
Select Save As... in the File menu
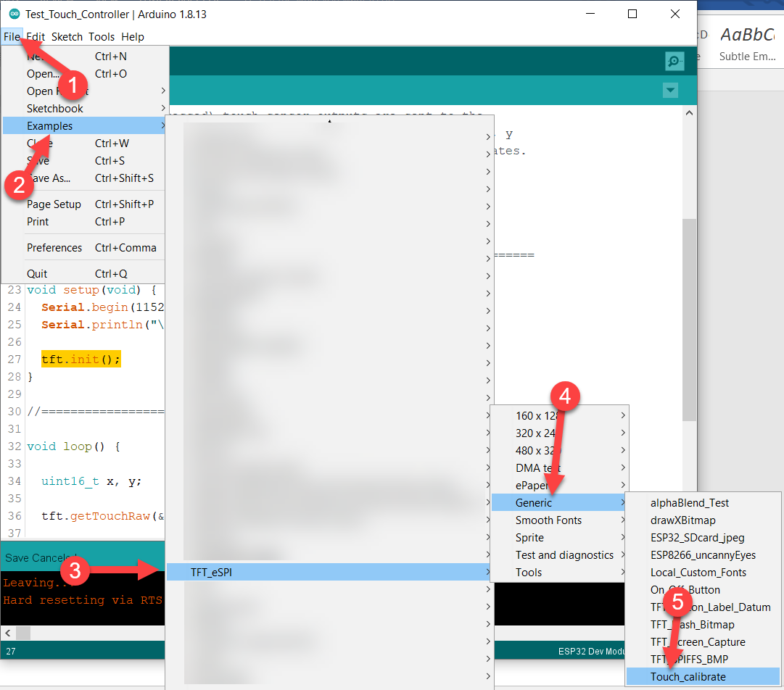(x=84, y=178)
